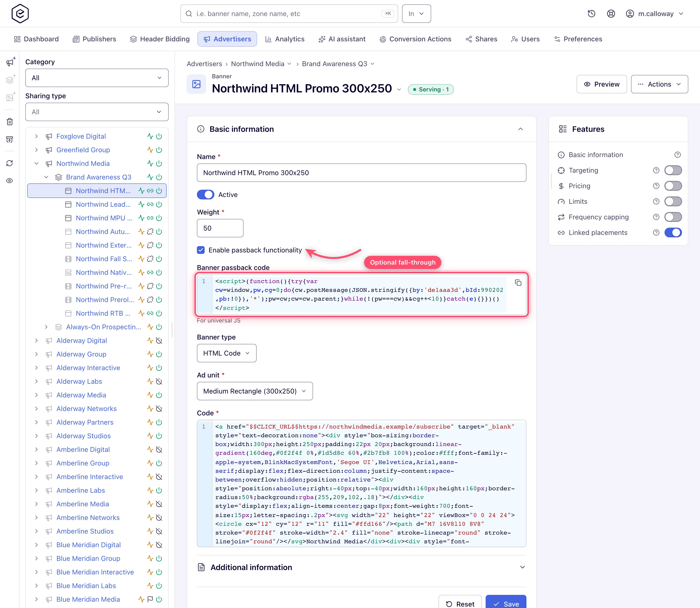Click the Preview button
This screenshot has height=608, width=700.
[602, 84]
